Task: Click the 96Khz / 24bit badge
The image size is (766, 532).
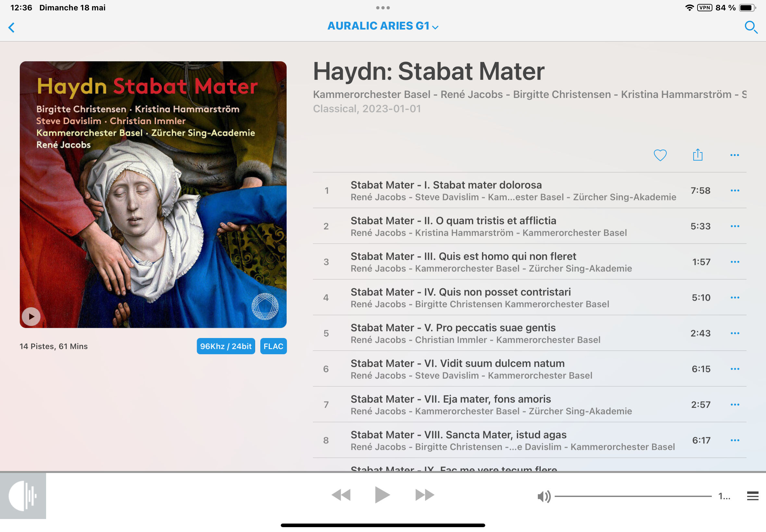Action: 226,346
